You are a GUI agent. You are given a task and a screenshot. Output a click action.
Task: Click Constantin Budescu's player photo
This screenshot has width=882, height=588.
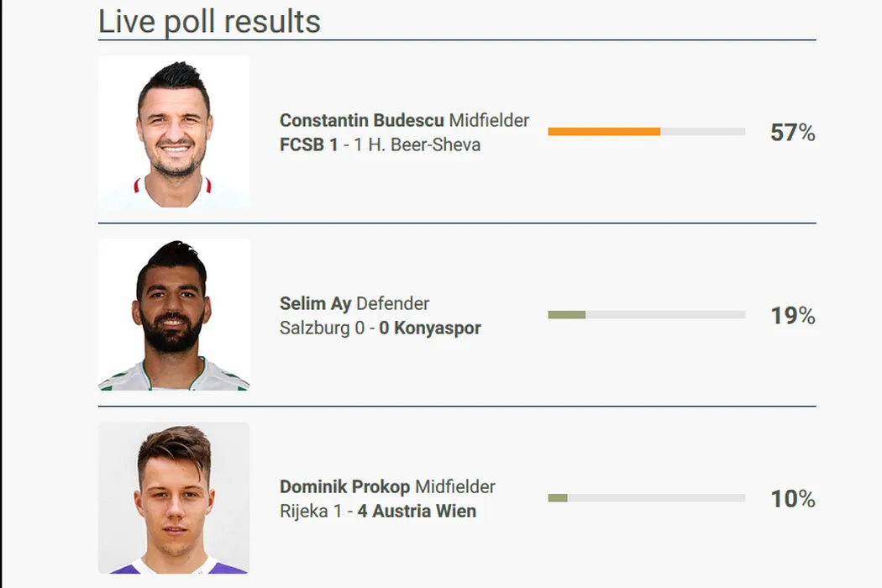174,132
